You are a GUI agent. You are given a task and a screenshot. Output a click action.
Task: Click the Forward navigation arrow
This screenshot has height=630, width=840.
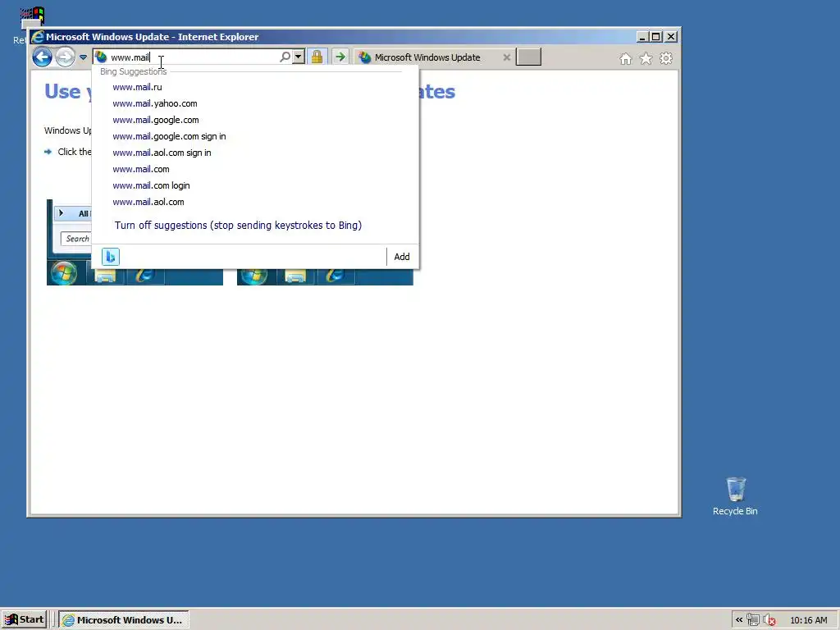click(66, 57)
